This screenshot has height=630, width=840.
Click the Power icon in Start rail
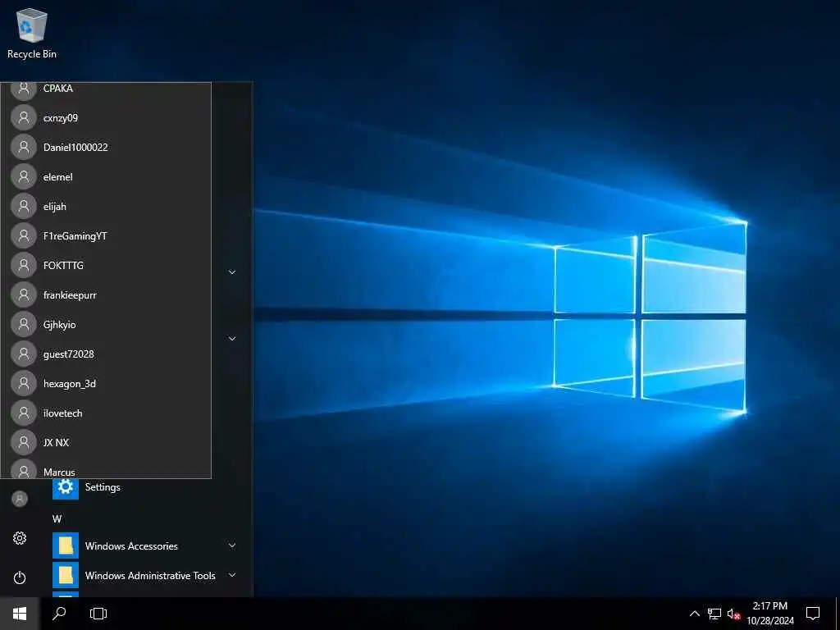pos(20,577)
